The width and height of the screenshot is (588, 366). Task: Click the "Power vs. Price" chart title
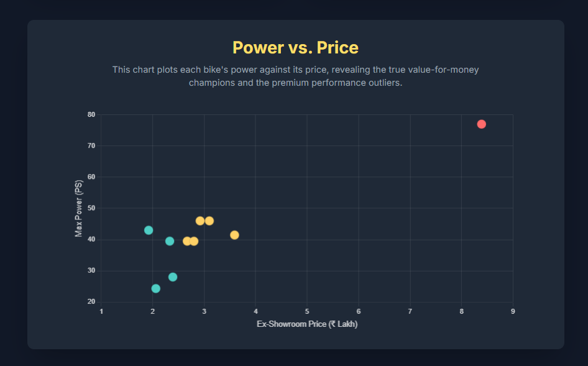point(295,48)
